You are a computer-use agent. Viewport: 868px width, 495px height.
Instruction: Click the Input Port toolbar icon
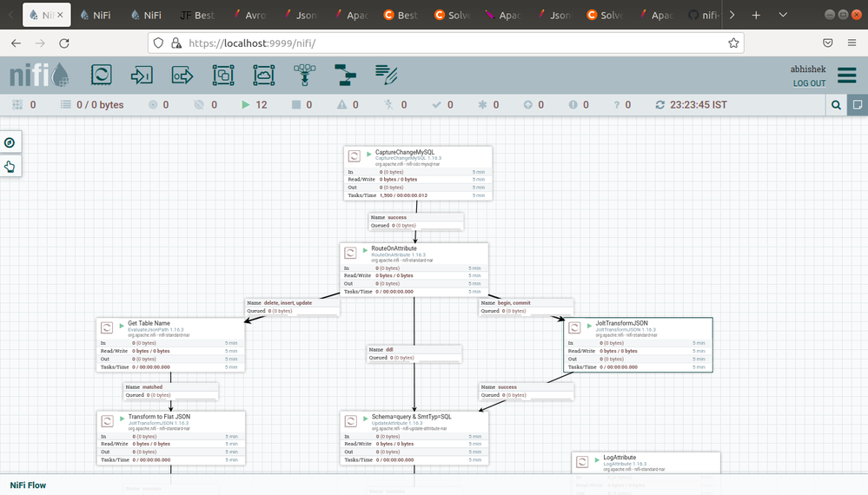tap(142, 76)
